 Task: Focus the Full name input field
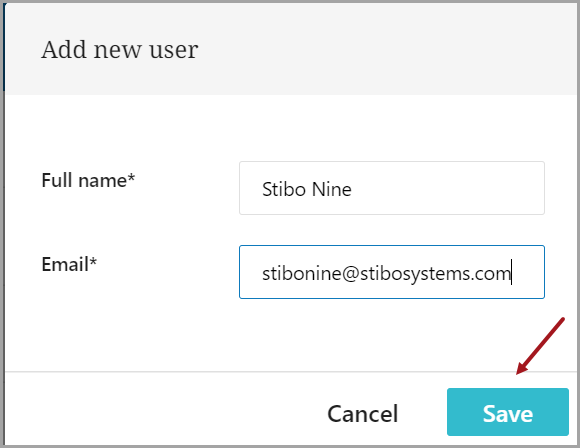point(392,188)
